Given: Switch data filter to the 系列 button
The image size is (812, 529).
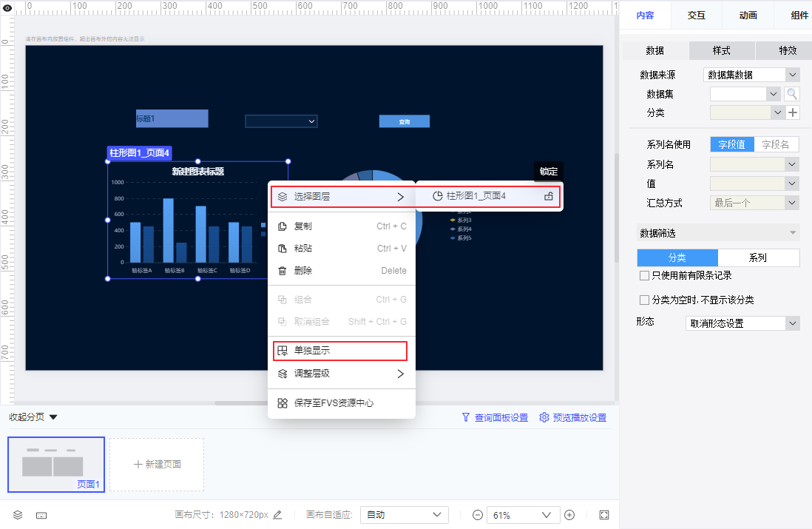Looking at the screenshot, I should tap(759, 257).
